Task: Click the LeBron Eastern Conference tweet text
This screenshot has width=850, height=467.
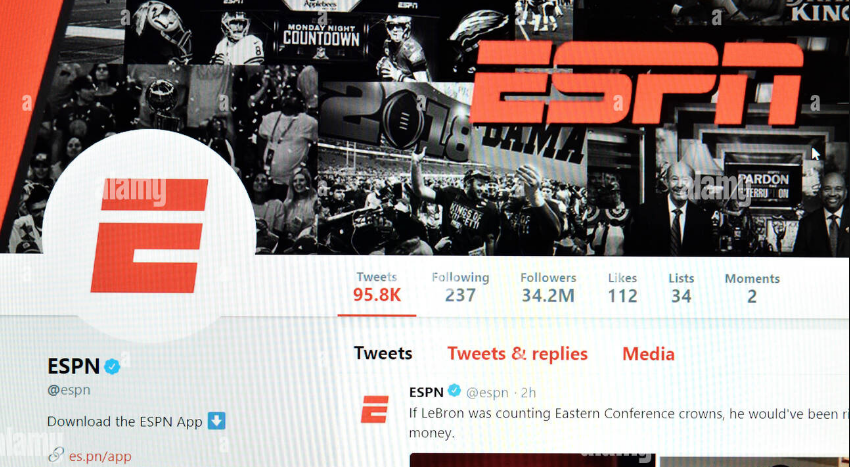Action: point(629,423)
